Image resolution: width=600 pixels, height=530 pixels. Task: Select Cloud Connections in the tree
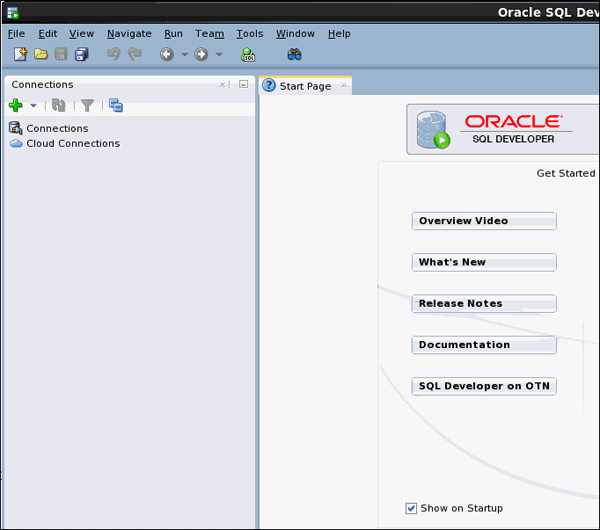click(x=72, y=143)
